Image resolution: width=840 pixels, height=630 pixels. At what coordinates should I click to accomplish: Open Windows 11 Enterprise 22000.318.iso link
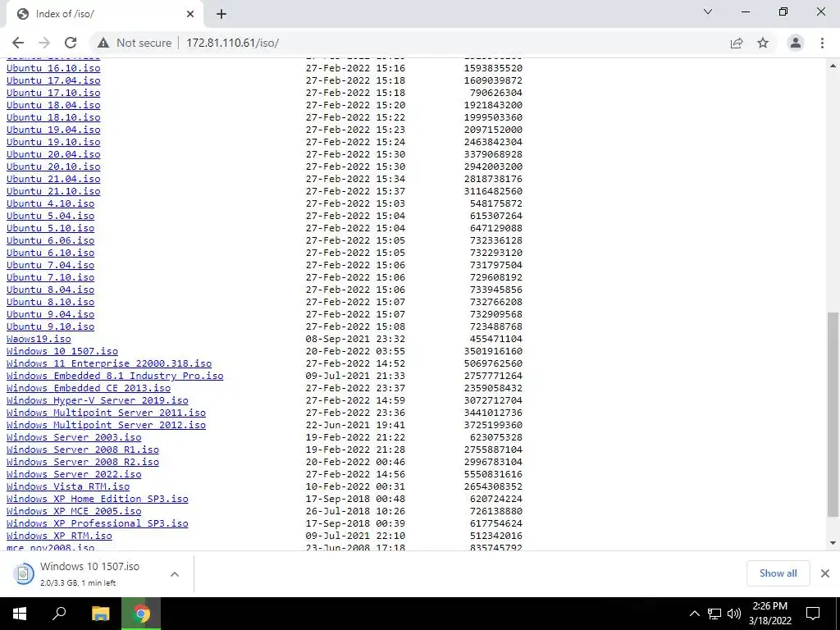109,363
